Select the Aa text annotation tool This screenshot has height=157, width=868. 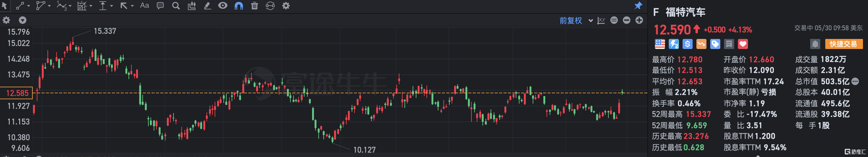point(145,5)
